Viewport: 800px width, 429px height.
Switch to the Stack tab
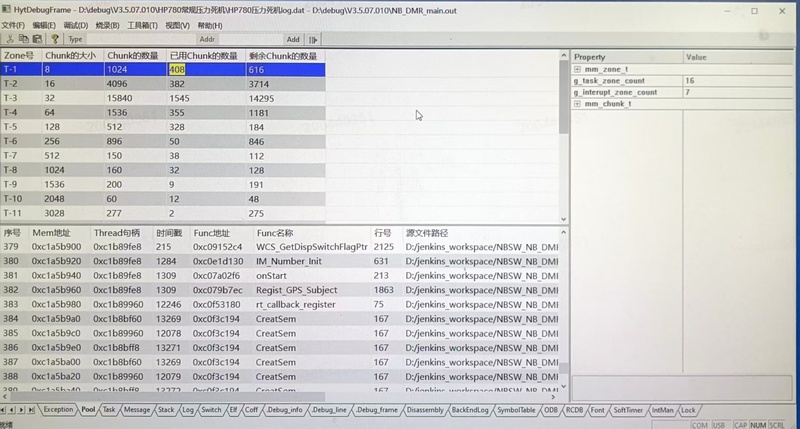coord(166,410)
